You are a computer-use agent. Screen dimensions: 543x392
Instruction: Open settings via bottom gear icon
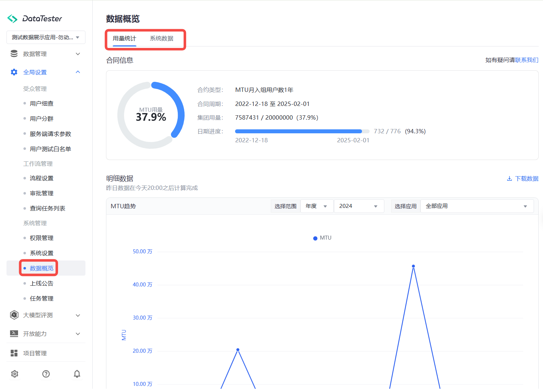(x=14, y=374)
